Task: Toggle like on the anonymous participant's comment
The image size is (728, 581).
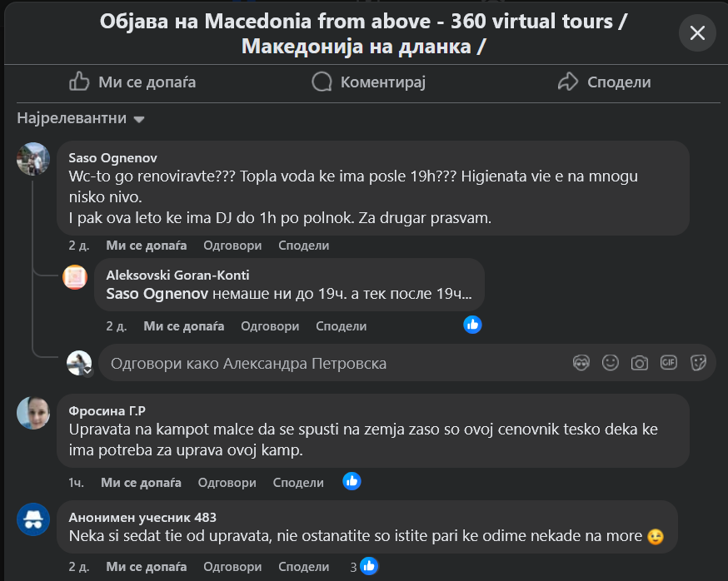Action: (x=147, y=567)
